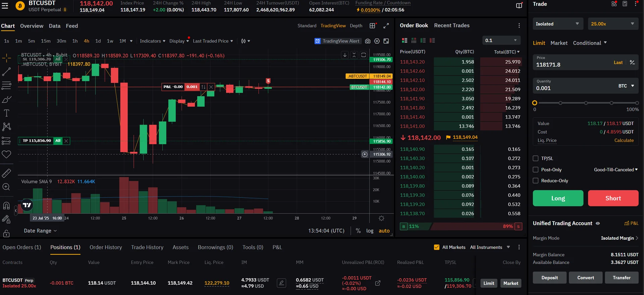
Task: Switch to the Overview tab
Action: click(32, 26)
